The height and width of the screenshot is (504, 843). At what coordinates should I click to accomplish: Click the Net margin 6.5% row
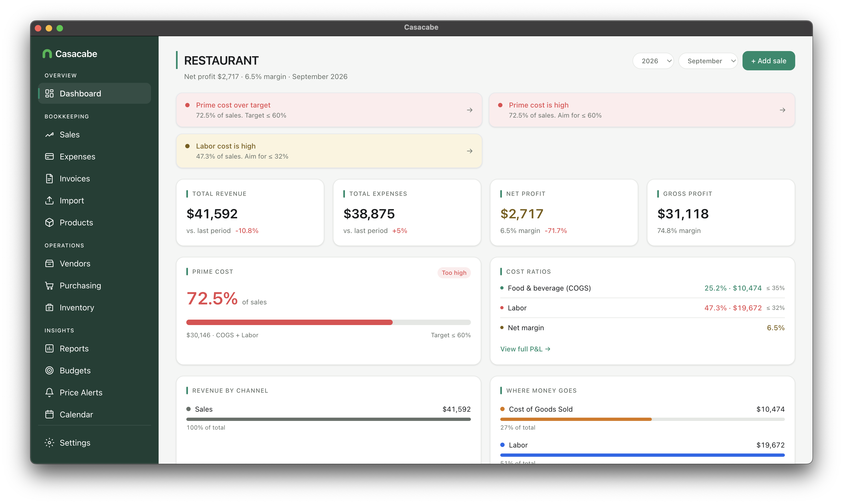642,328
